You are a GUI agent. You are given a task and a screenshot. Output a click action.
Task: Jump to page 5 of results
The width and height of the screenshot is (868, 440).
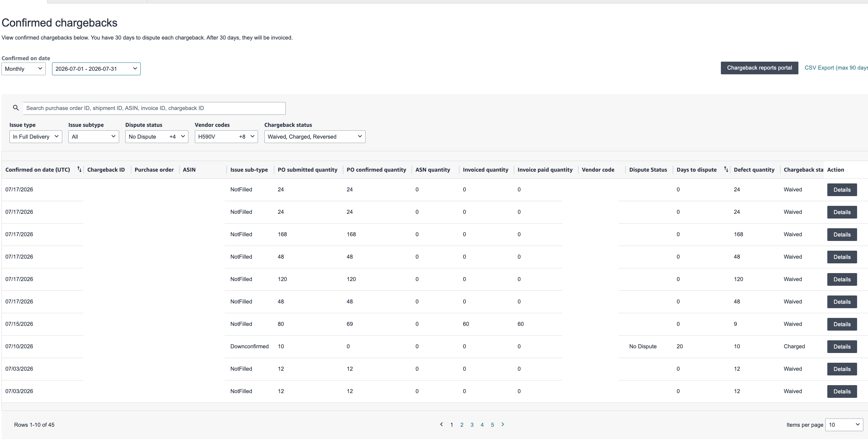pos(492,425)
